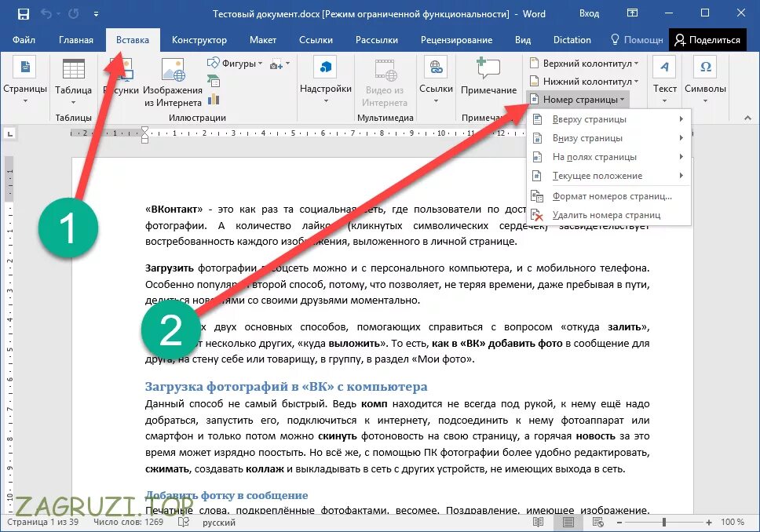Image resolution: width=760 pixels, height=532 pixels.
Task: Switch to the Вид tab
Action: pos(523,40)
